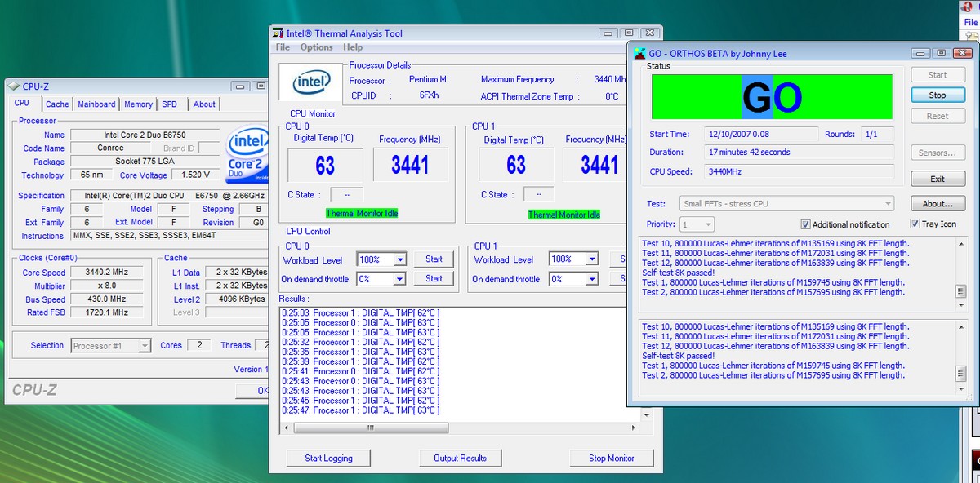Click the File menu at screen's top-right edge
The image size is (980, 483).
[x=971, y=23]
